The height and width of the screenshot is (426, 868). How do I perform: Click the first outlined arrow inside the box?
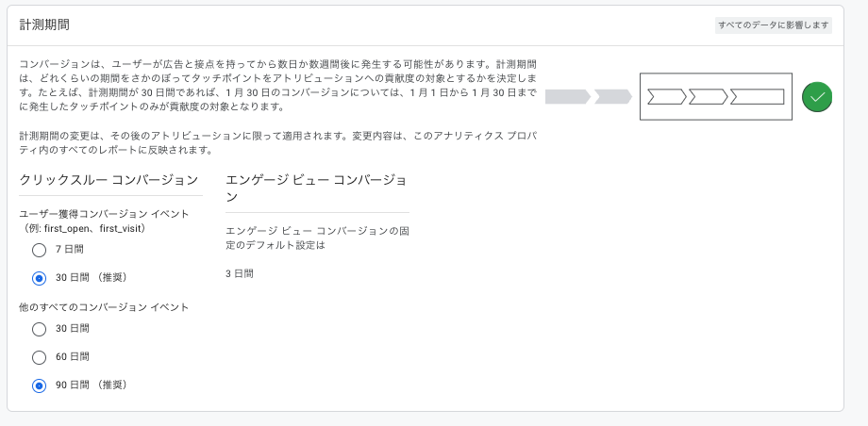click(667, 97)
